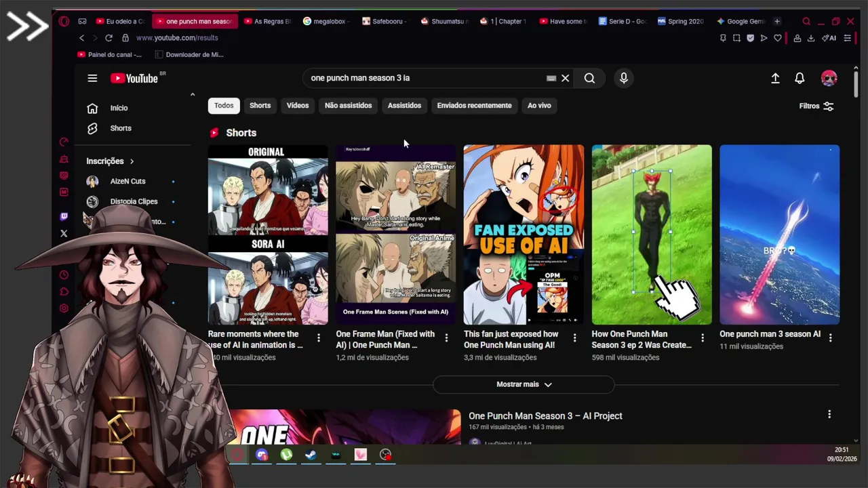The height and width of the screenshot is (488, 868).
Task: Open the browser AI button
Action: [829, 38]
